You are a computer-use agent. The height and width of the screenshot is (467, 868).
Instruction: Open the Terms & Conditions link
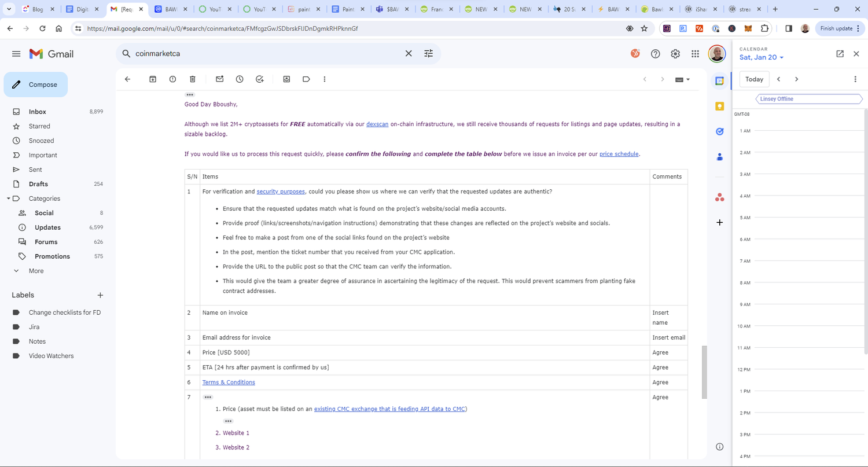pos(229,382)
